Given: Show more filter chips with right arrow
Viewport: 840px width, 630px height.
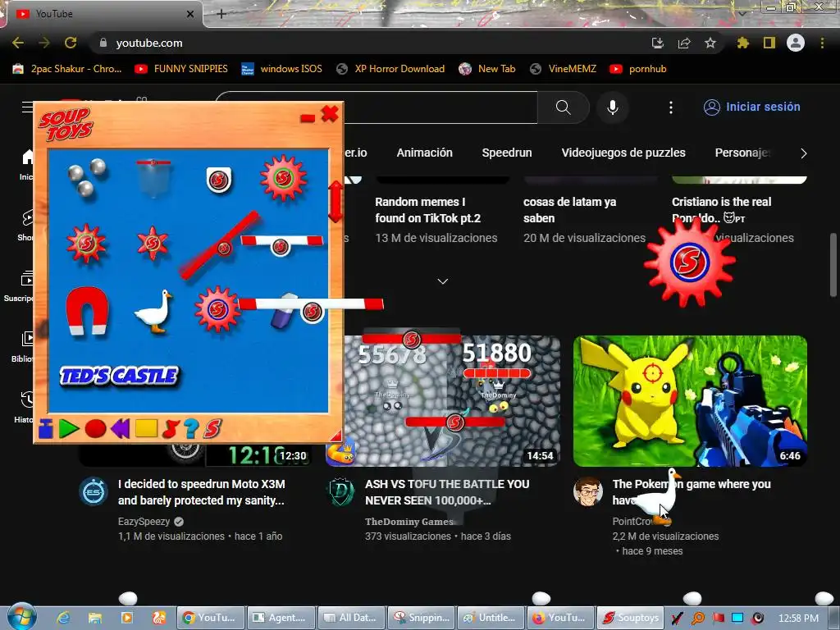Looking at the screenshot, I should tap(804, 153).
